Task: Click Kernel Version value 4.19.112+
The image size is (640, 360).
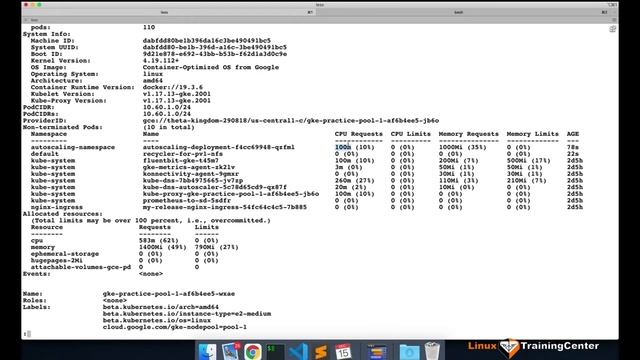Action: point(161,60)
